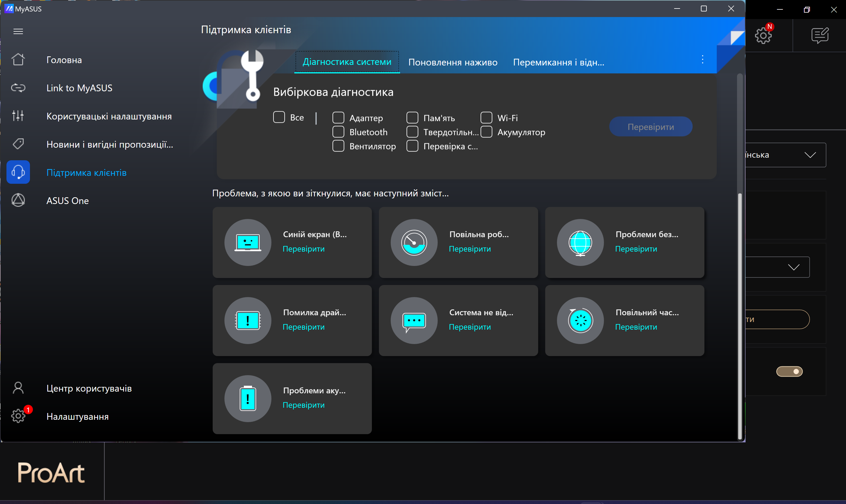846x504 pixels.
Task: Click Перевірити link under Проблеми аку...
Action: click(x=303, y=405)
